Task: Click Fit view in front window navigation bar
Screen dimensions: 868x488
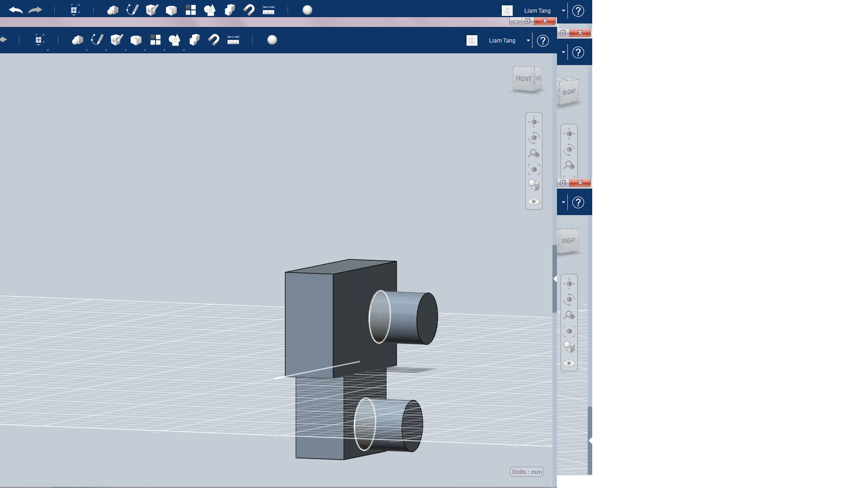Action: click(x=534, y=169)
